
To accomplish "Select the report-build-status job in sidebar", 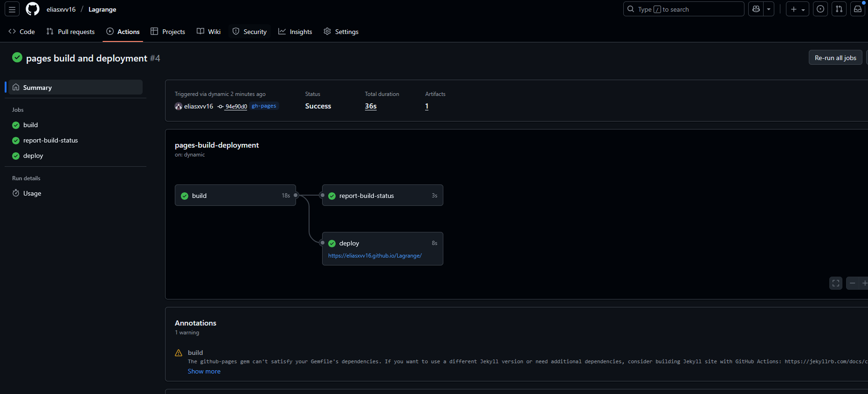I will [50, 140].
